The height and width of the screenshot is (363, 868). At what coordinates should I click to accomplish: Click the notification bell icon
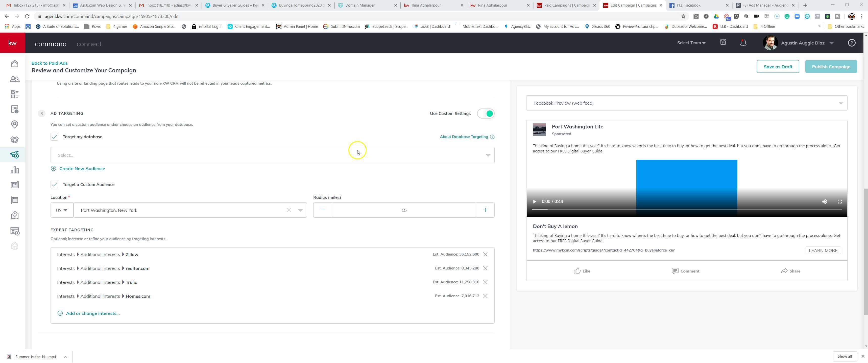point(743,43)
